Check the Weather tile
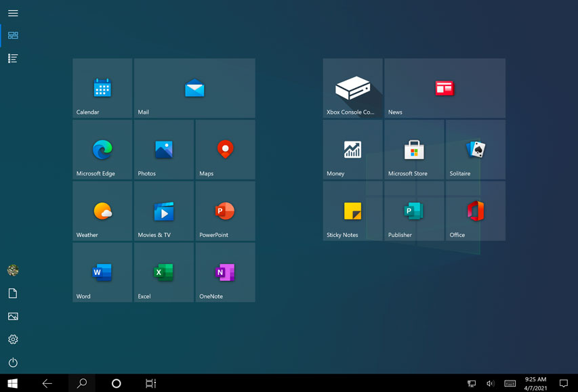Viewport: 578px width, 392px height. pyautogui.click(x=102, y=211)
